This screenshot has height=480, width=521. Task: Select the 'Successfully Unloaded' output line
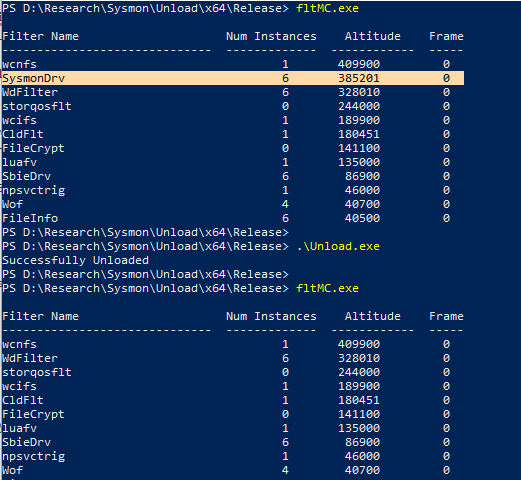coord(76,260)
